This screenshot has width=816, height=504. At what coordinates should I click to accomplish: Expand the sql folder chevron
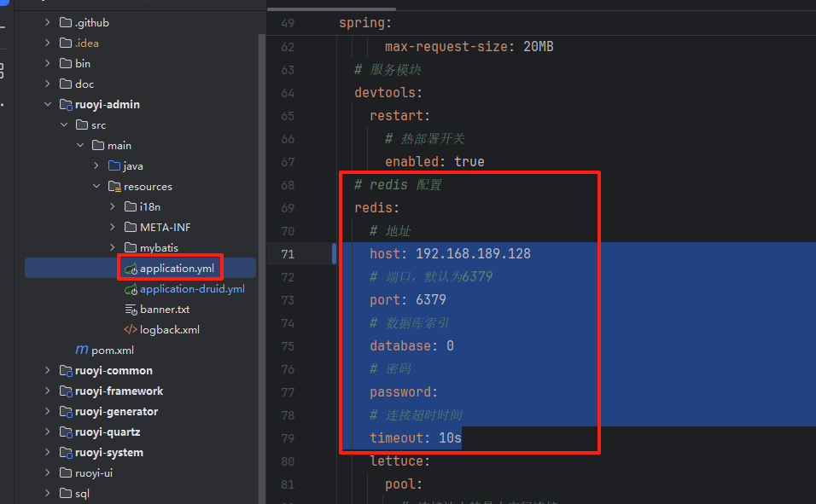coord(47,493)
